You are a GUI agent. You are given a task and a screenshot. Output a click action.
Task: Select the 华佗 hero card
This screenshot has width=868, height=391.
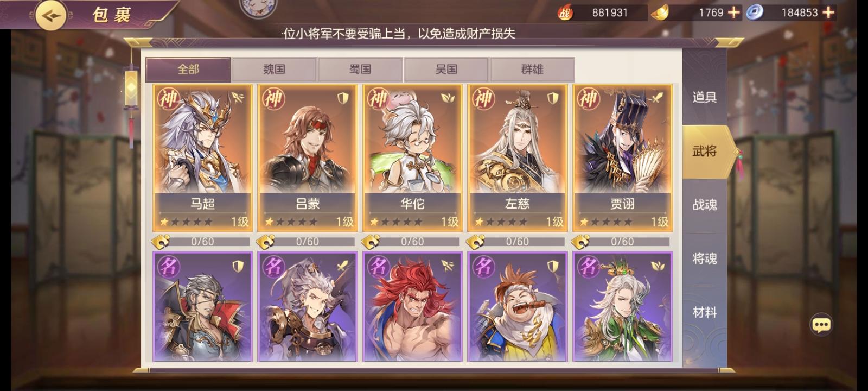[412, 157]
